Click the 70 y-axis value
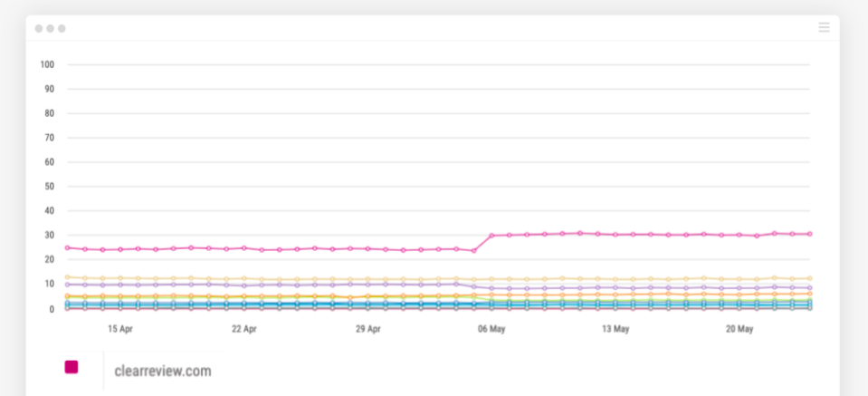Viewport: 868px width, 396px height. pyautogui.click(x=49, y=138)
